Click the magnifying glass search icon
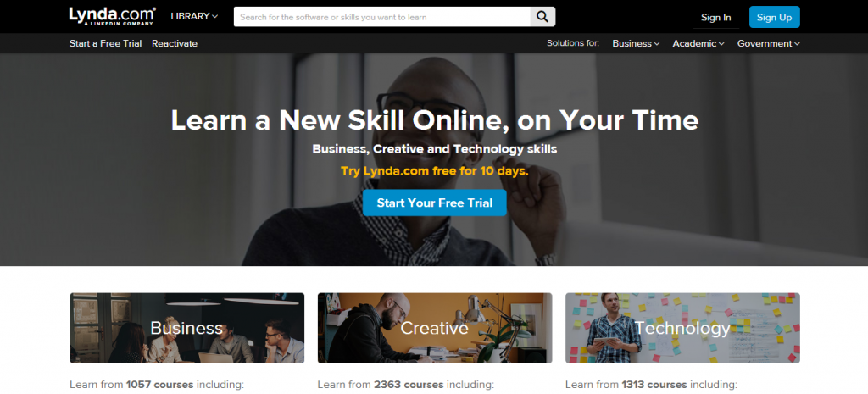Viewport: 868px width, 394px height. pyautogui.click(x=542, y=17)
